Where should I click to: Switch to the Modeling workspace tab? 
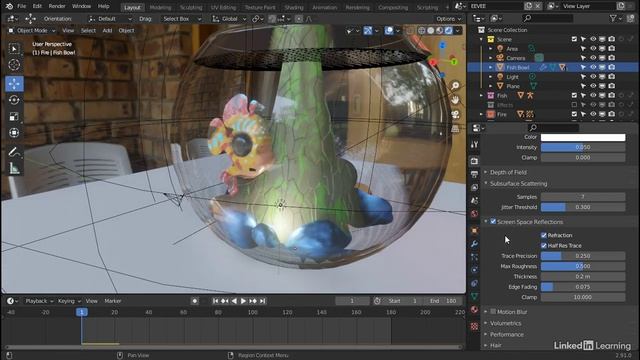(160, 7)
